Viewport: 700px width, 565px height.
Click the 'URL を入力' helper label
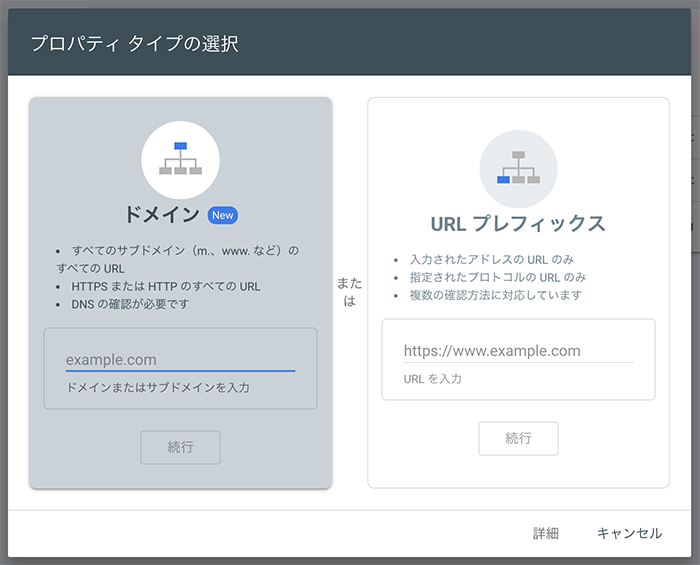(x=433, y=379)
